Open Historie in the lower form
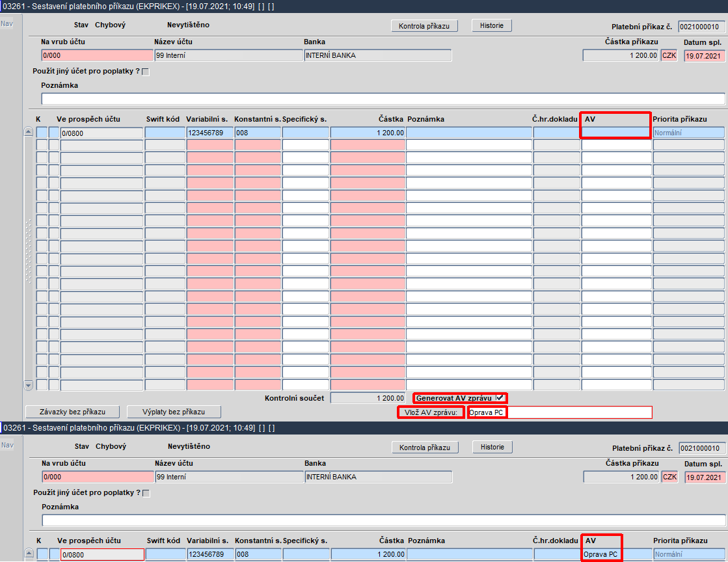Screen dimensions: 728x562 click(492, 447)
